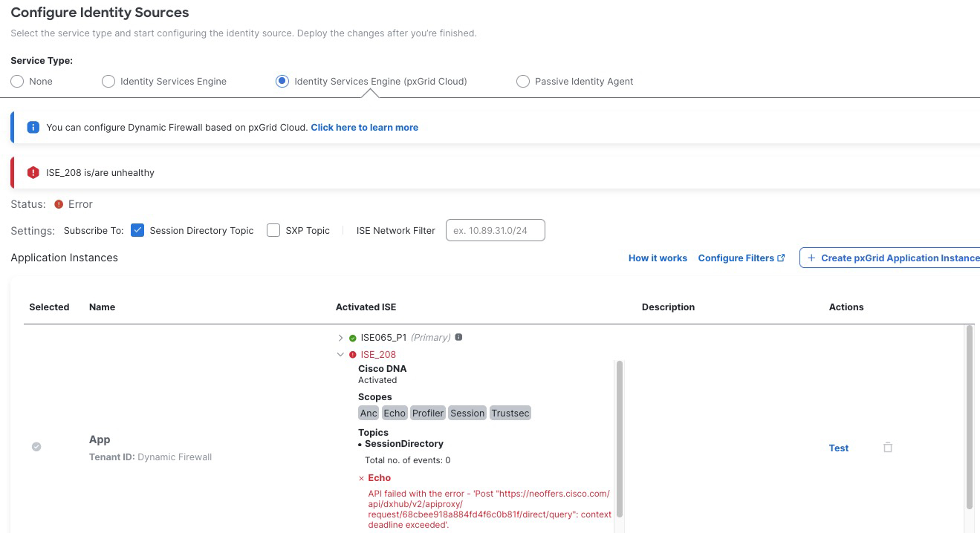The width and height of the screenshot is (980, 533).
Task: Collapse the ISE_208 node details
Action: click(x=341, y=355)
